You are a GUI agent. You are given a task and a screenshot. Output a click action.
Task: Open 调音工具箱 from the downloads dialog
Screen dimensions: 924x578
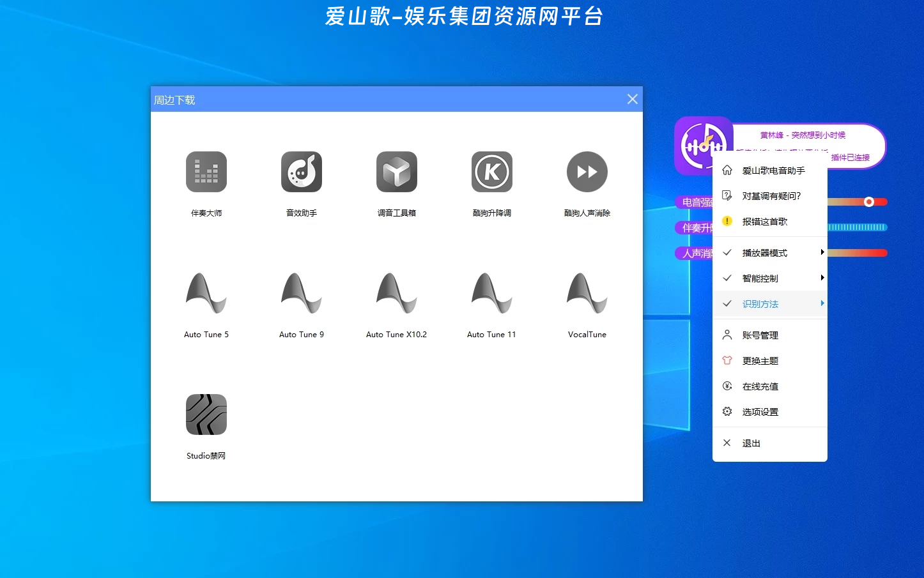coord(396,171)
